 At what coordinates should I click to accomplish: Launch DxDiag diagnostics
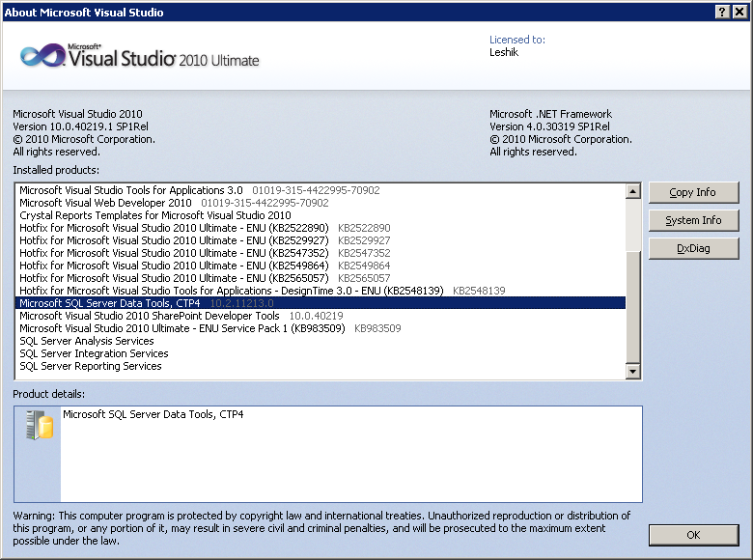(x=693, y=249)
